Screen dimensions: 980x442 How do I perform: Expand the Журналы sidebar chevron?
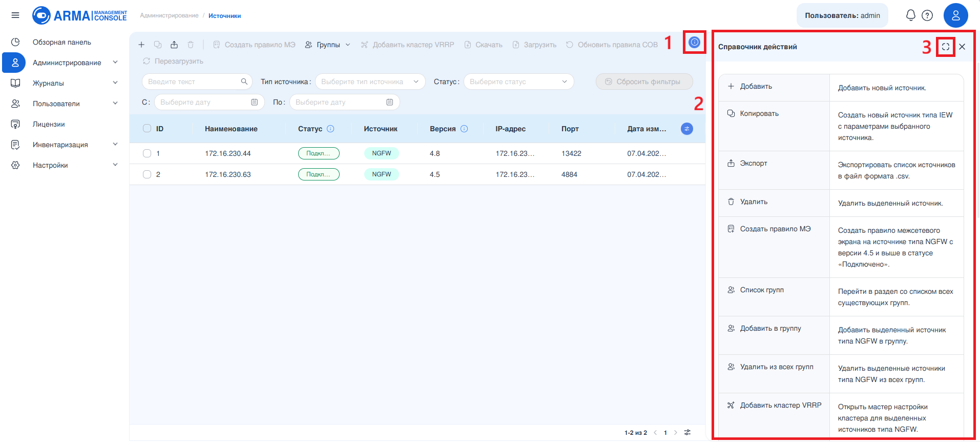[115, 83]
